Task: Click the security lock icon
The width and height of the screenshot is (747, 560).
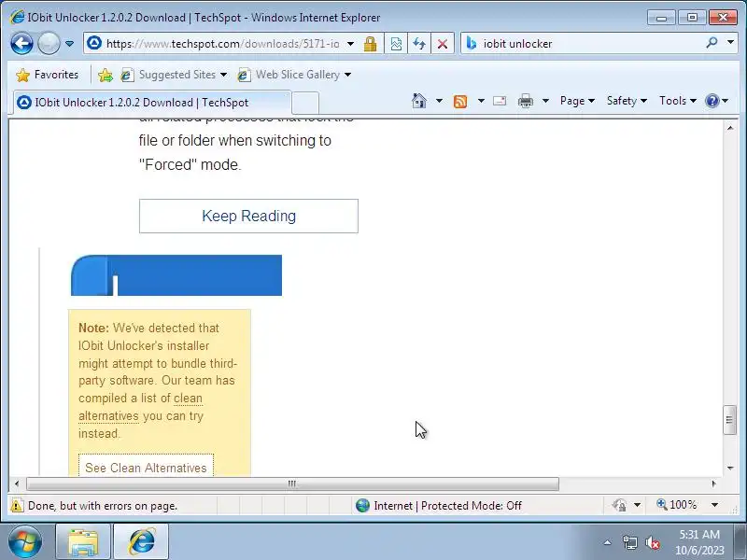Action: click(370, 44)
